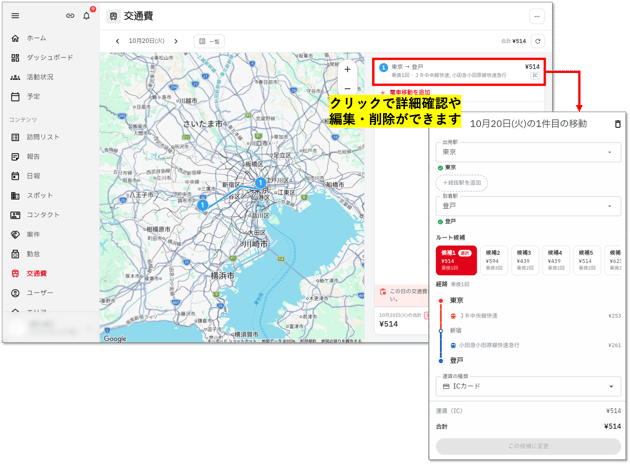Open the 東京 → 登戸 trip entry
This screenshot has height=464, width=630.
[458, 72]
